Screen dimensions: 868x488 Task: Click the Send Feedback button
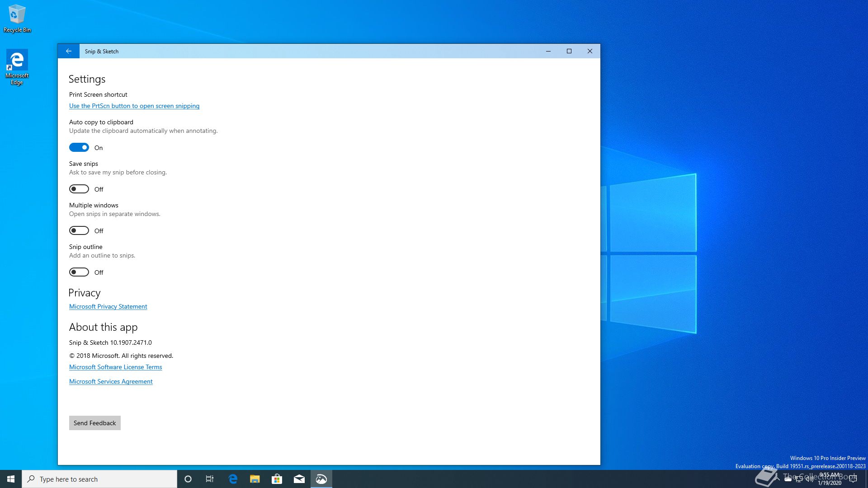(x=95, y=423)
